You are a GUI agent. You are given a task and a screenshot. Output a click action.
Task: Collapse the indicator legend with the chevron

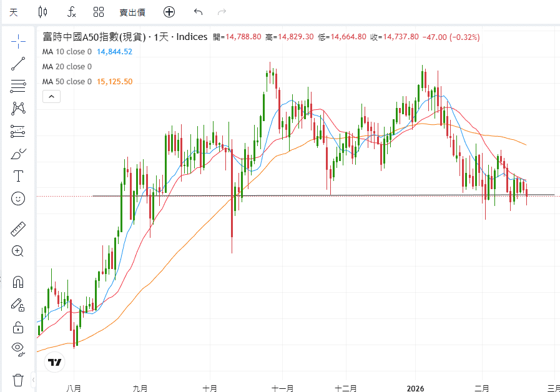tap(51, 96)
